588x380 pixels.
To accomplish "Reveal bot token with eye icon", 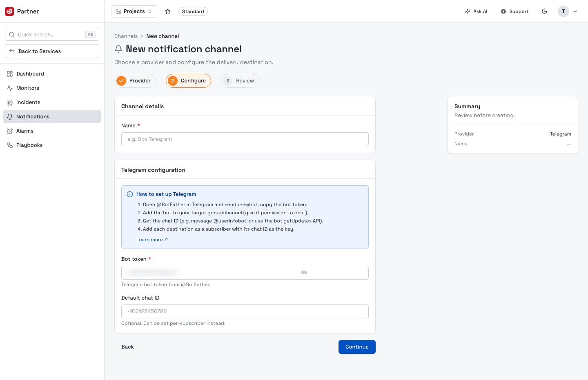I will 304,273.
